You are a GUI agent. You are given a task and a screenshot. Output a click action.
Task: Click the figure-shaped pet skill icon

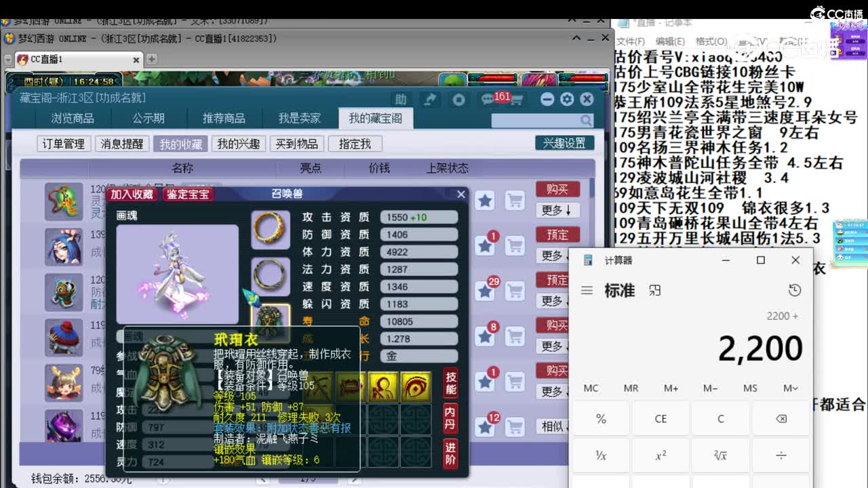383,386
